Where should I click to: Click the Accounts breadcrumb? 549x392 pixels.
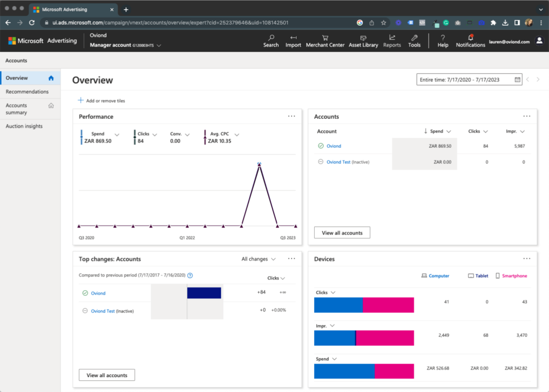pyautogui.click(x=16, y=61)
